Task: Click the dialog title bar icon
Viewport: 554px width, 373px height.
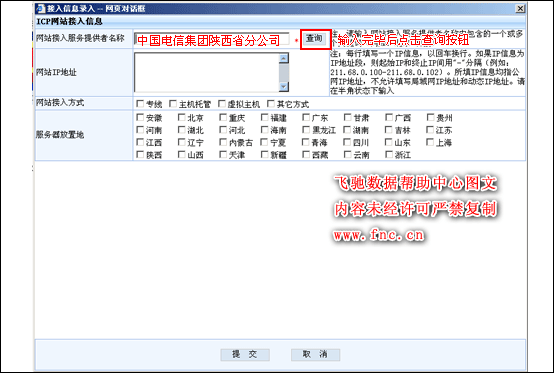Action: [41, 8]
